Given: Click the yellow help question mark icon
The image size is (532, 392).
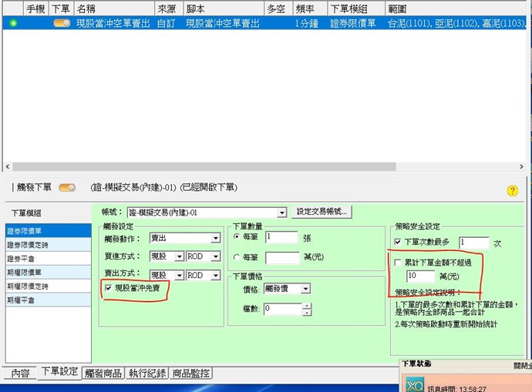Looking at the screenshot, I should click(512, 190).
